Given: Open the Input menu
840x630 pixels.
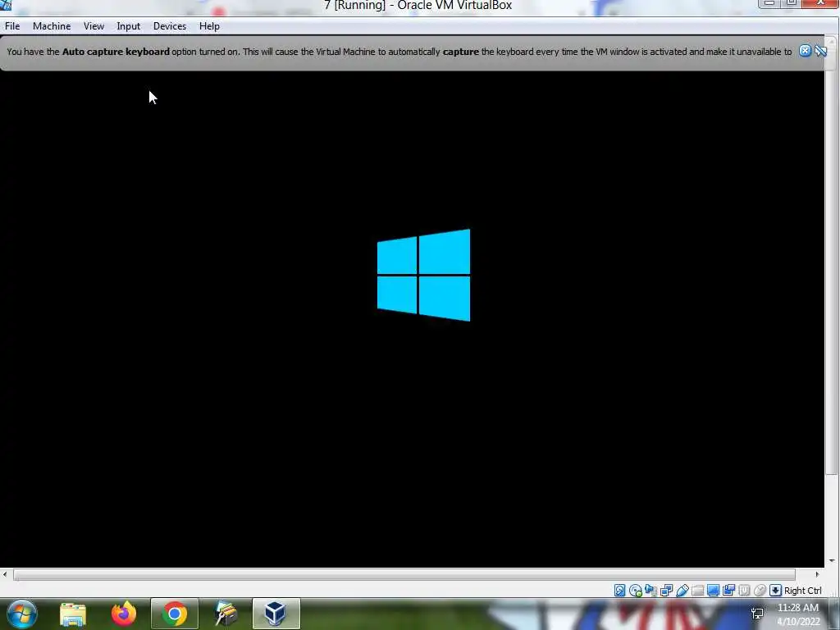Looking at the screenshot, I should coord(129,26).
